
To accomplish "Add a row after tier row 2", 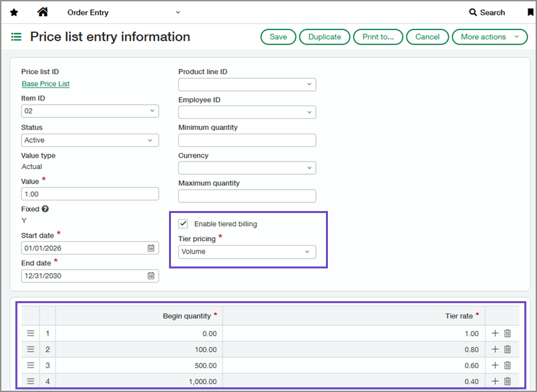I will click(x=495, y=349).
